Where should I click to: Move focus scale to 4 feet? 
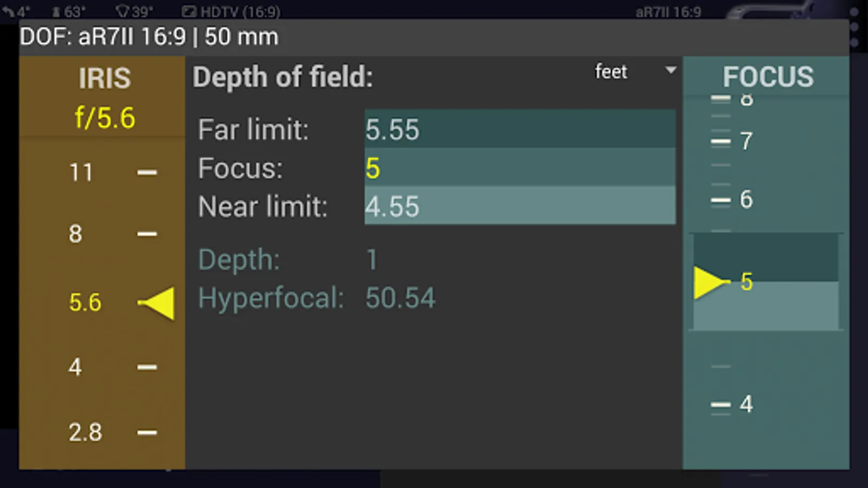pyautogui.click(x=746, y=404)
